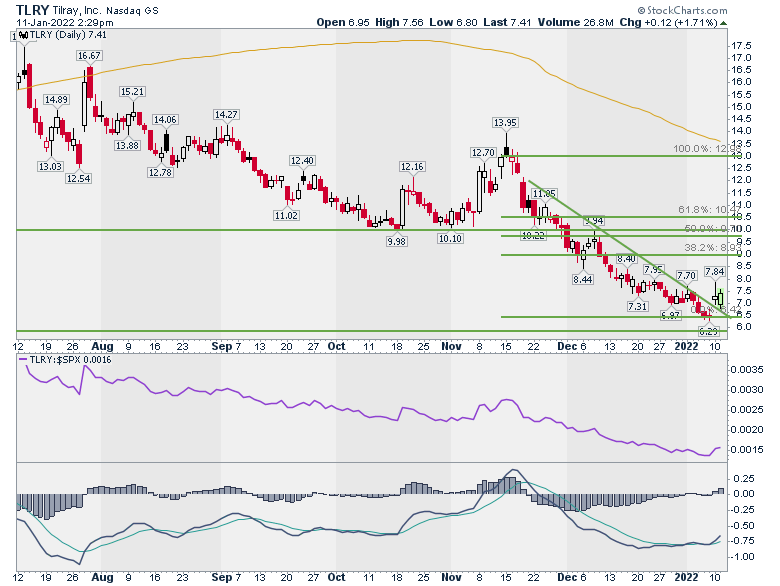The image size is (780, 586).
Task: Click the purple line marker beside TLRY:$SPX
Action: click(23, 360)
